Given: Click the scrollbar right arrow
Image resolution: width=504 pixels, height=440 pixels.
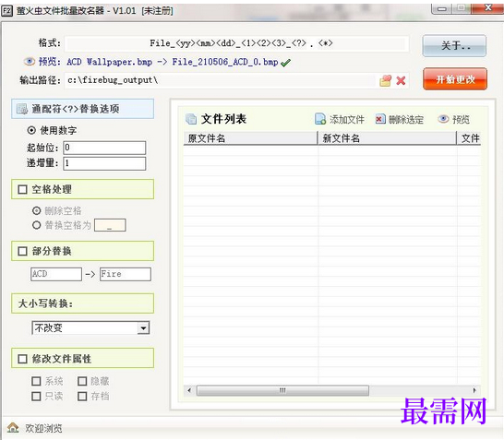Looking at the screenshot, I should coord(474,390).
